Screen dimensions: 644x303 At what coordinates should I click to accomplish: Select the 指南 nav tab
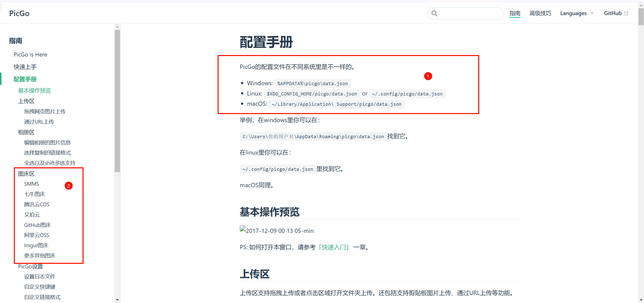[515, 13]
